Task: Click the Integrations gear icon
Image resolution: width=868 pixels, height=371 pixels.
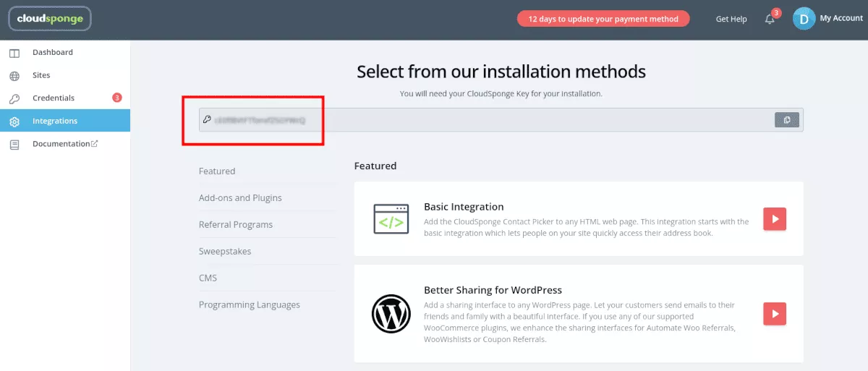Action: pos(14,121)
